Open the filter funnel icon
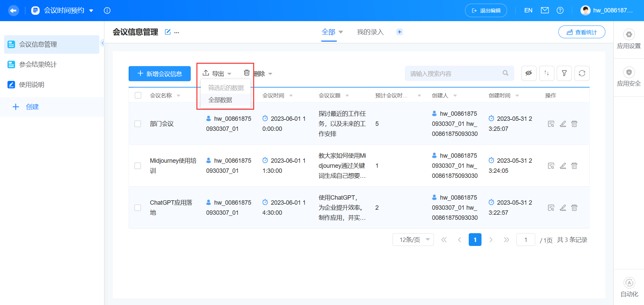 (x=564, y=73)
